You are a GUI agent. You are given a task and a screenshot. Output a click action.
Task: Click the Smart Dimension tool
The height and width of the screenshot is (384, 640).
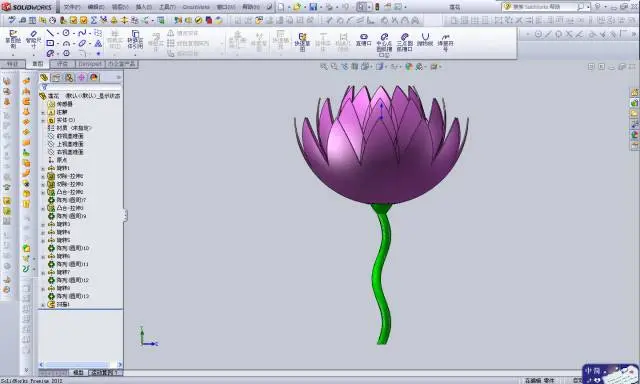(33, 40)
